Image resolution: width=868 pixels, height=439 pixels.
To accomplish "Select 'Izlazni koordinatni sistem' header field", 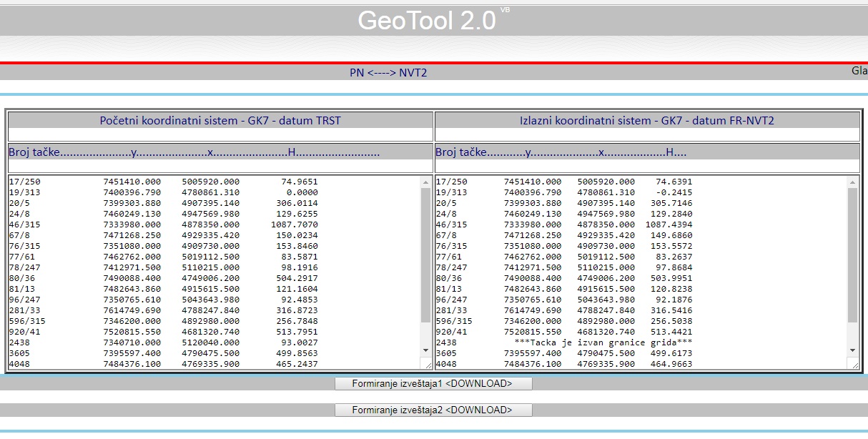I will tap(646, 121).
